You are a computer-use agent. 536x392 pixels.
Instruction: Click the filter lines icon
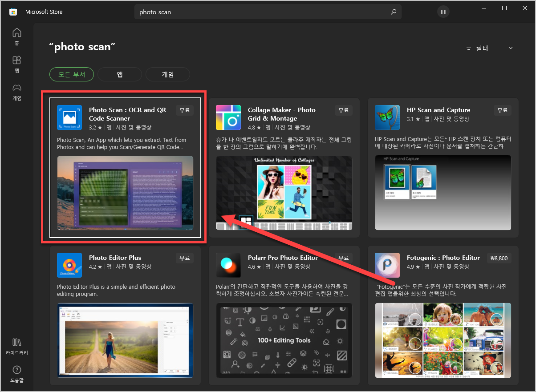(x=468, y=48)
